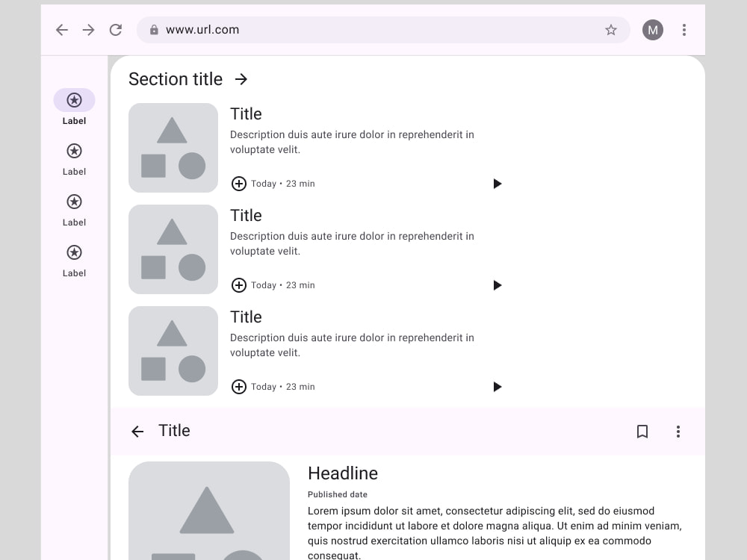Click the Headline link of the article
The height and width of the screenshot is (560, 747).
pyautogui.click(x=343, y=473)
